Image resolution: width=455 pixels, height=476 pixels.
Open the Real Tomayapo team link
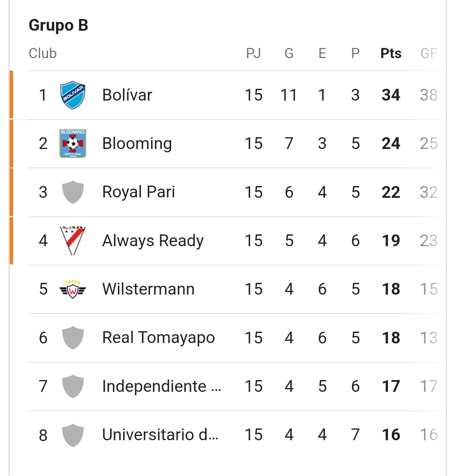point(158,338)
